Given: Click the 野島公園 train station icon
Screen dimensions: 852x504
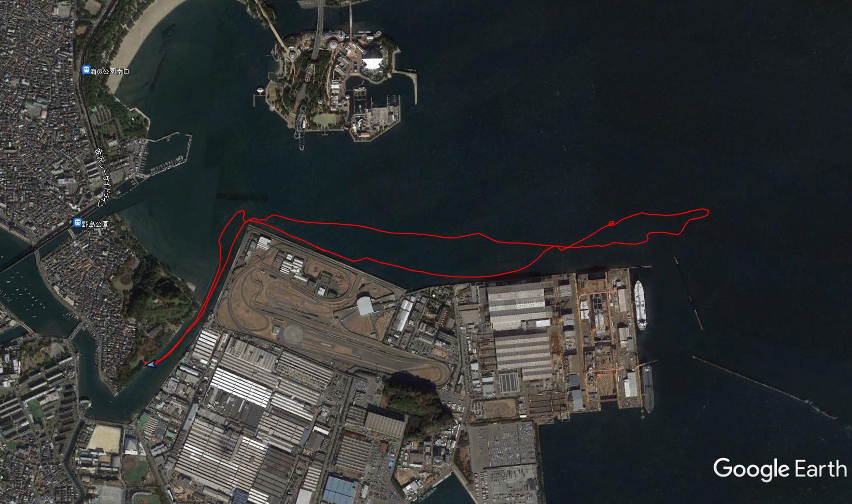Looking at the screenshot, I should point(77,223).
